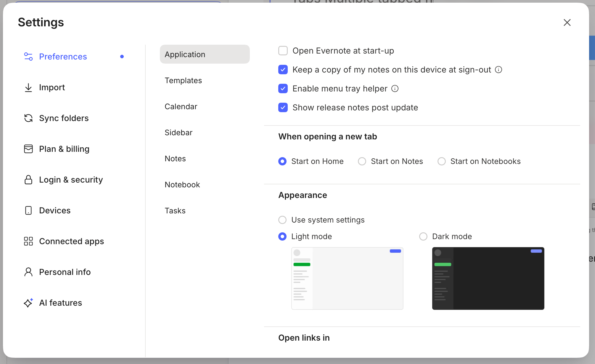Click the Sync folders refresh icon
This screenshot has width=595, height=364.
28,118
